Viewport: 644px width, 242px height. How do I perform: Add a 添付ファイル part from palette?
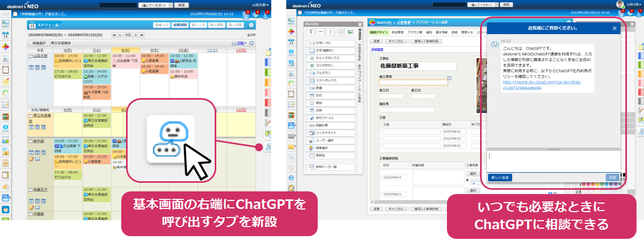click(x=331, y=117)
